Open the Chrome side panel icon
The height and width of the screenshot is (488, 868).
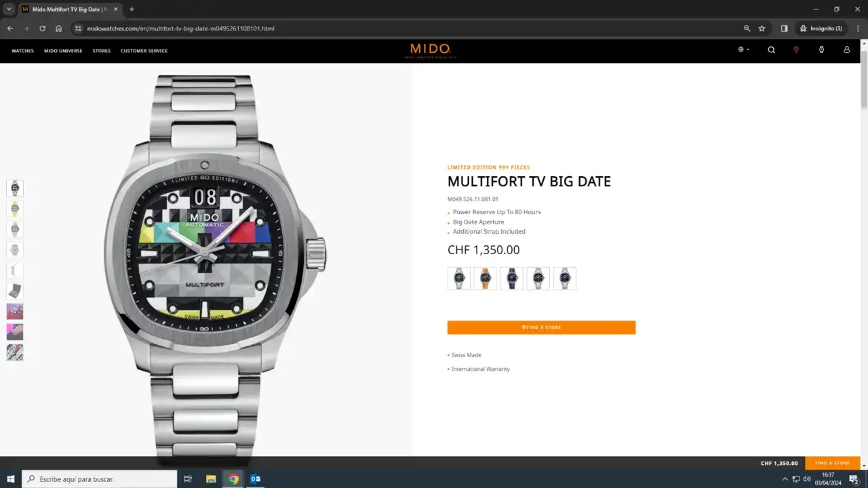[x=784, y=28]
